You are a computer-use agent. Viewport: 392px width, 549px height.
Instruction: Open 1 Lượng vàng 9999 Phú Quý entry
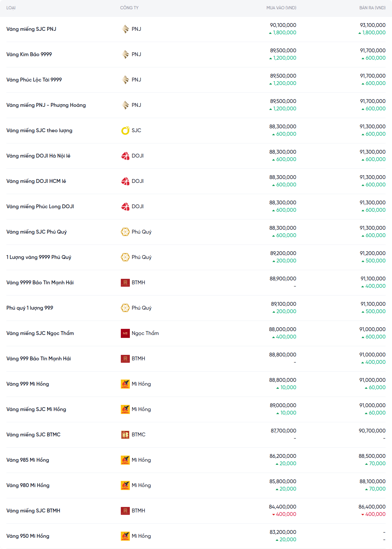[39, 257]
